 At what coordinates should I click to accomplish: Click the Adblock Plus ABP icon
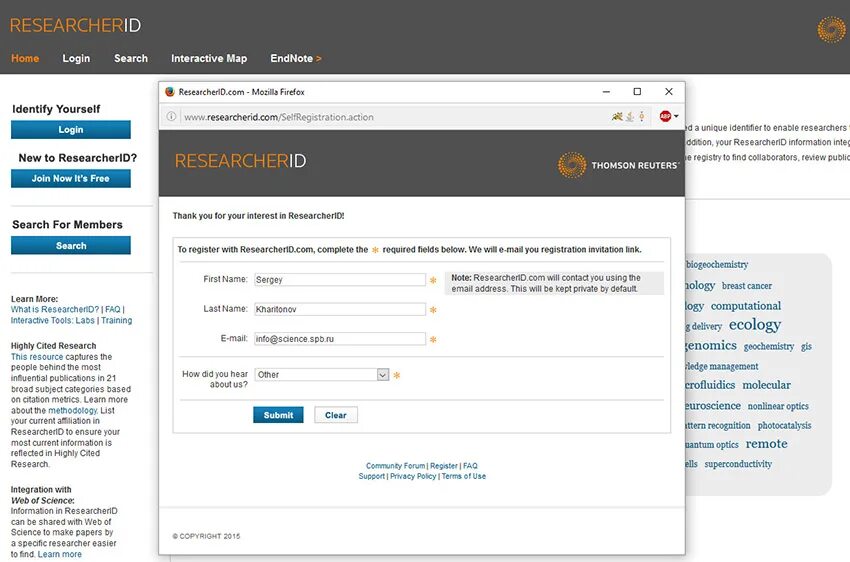[x=665, y=116]
